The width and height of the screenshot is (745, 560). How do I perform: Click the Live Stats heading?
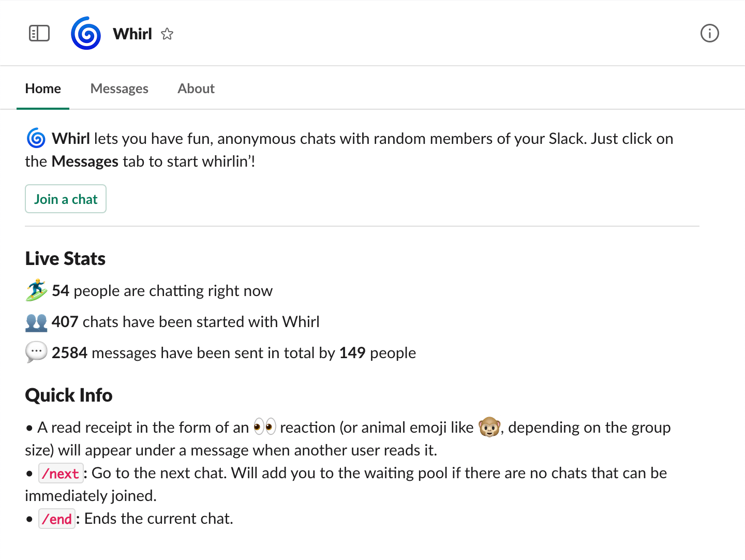(x=65, y=258)
